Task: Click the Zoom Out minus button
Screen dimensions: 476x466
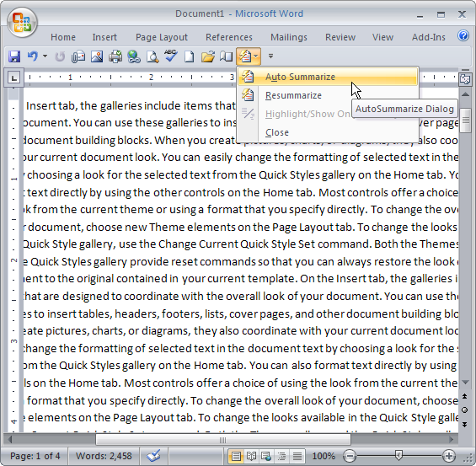Action: tap(350, 456)
